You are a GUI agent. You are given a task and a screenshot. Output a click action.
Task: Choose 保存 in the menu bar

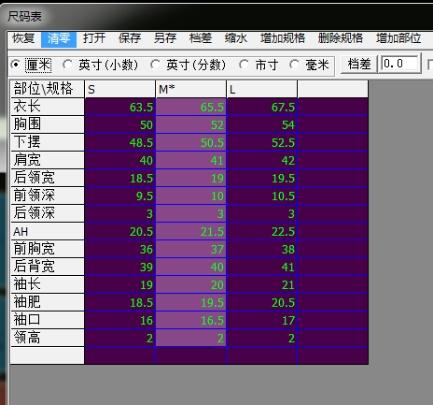[130, 38]
